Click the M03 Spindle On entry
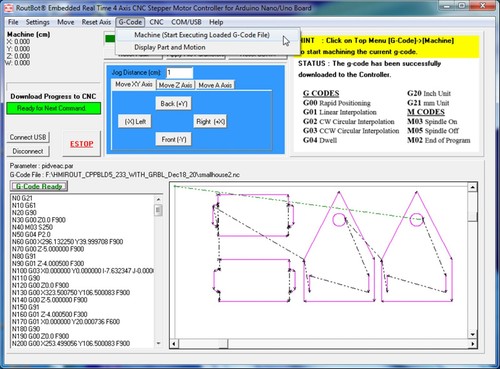 click(432, 122)
